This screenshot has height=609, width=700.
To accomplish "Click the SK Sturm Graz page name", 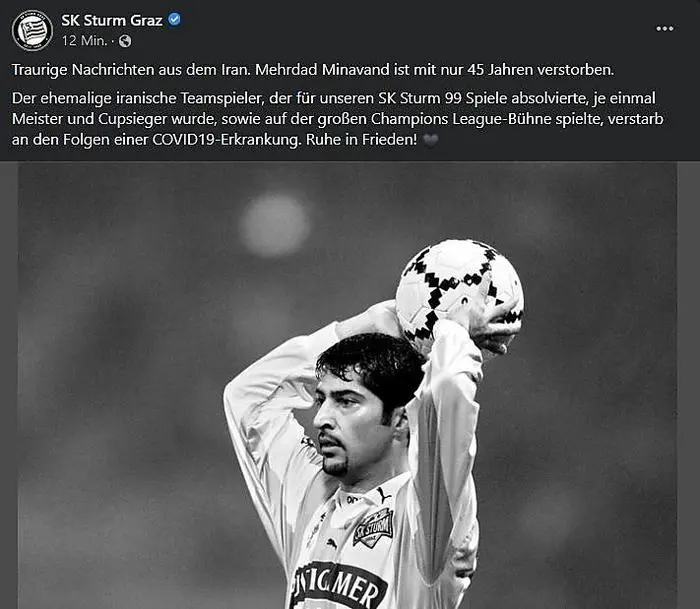I will (x=112, y=20).
